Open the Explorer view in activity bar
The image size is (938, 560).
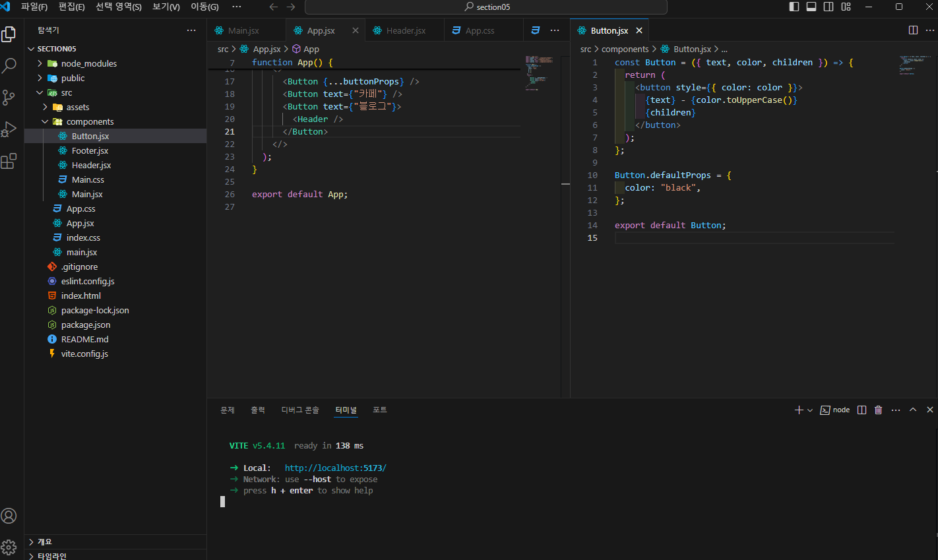[x=9, y=34]
